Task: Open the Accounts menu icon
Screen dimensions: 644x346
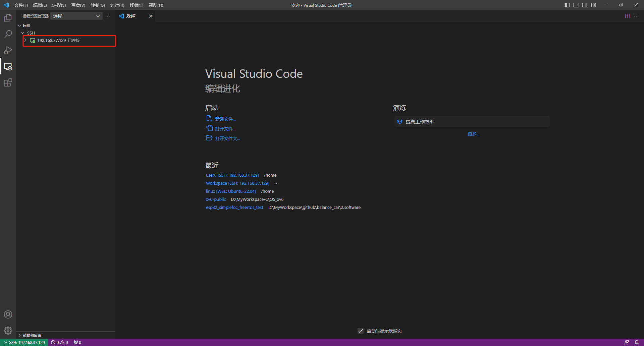Action: tap(8, 314)
